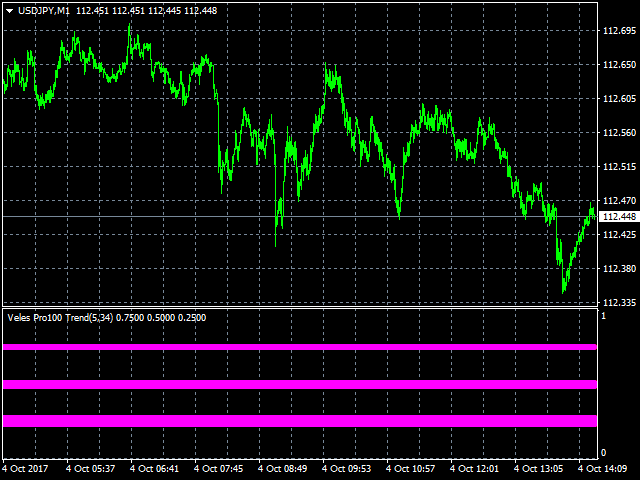Click the 112.380 price axis label
The image size is (640, 480).
[x=619, y=268]
